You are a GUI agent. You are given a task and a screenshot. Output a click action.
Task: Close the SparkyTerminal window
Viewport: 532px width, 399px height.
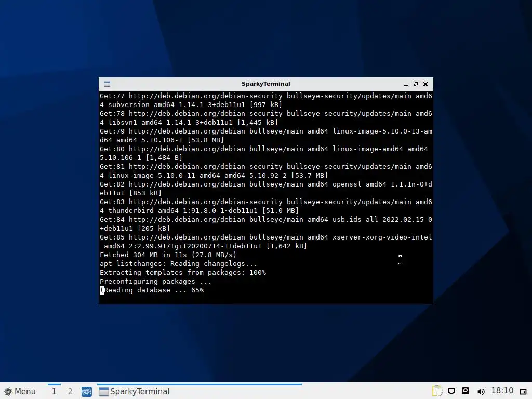pos(425,84)
